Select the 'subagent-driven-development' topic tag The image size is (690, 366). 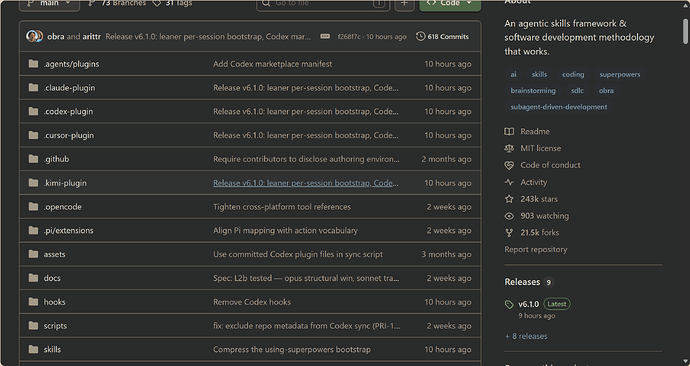pos(558,107)
